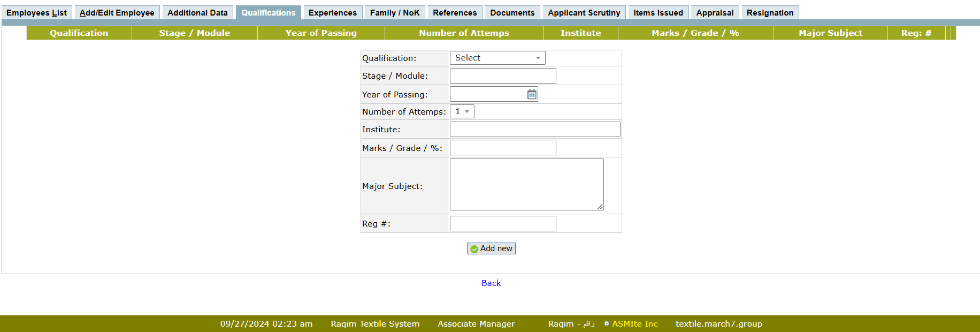The height and width of the screenshot is (332, 980).
Task: Open the Resignation tab
Action: [x=770, y=13]
